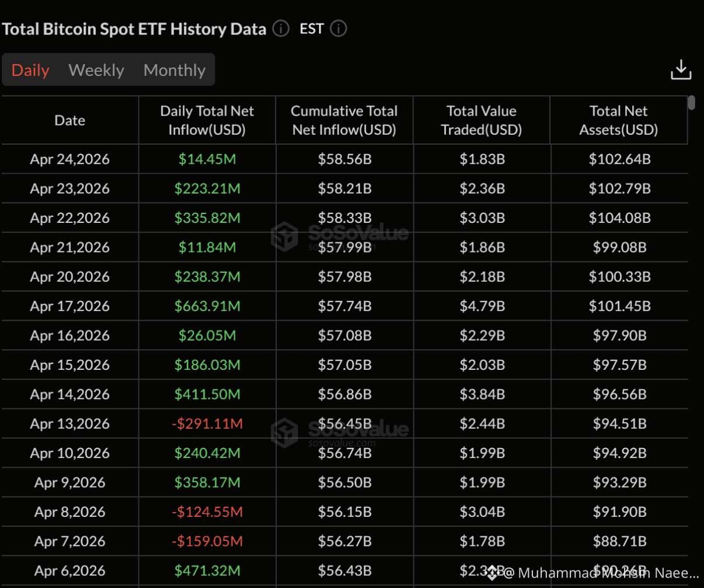Click the -$291.11M outflow value
The width and height of the screenshot is (704, 588).
pyautogui.click(x=207, y=423)
